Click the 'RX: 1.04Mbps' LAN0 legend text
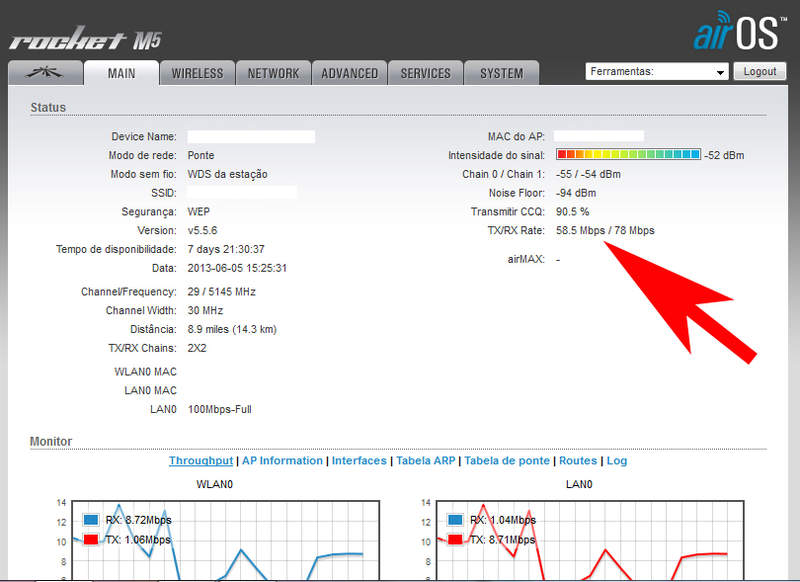Image resolution: width=800 pixels, height=582 pixels. [503, 520]
